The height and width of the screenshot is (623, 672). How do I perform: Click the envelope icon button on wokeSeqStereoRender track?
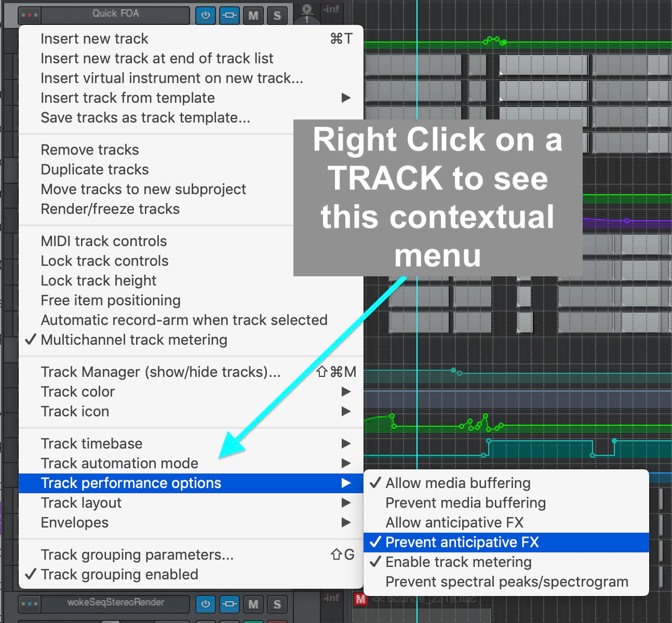[x=229, y=604]
